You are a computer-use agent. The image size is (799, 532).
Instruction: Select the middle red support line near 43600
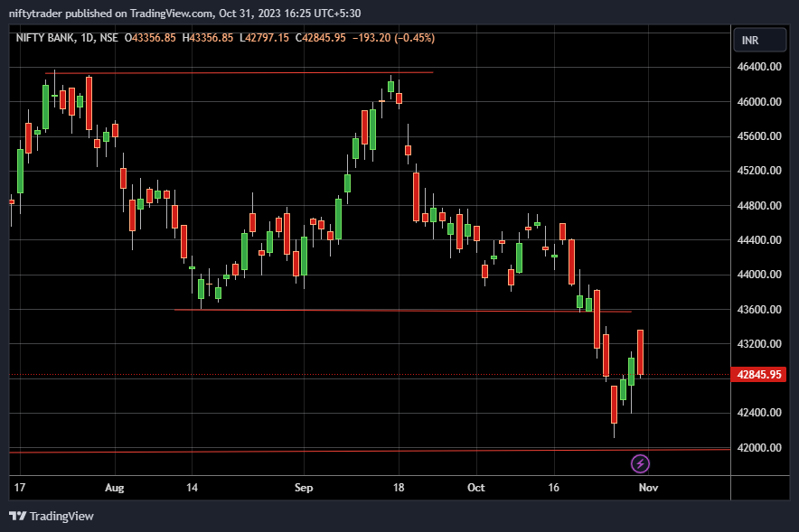pos(402,311)
